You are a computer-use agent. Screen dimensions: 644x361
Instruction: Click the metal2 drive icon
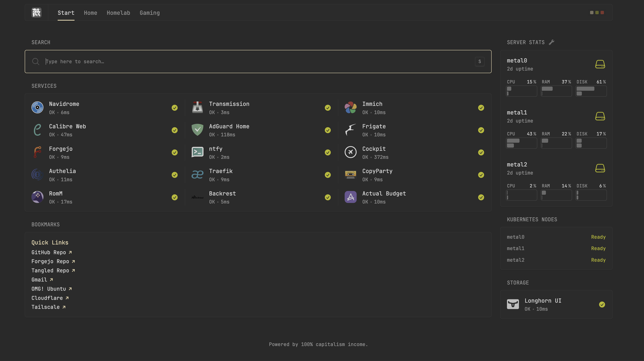click(600, 168)
